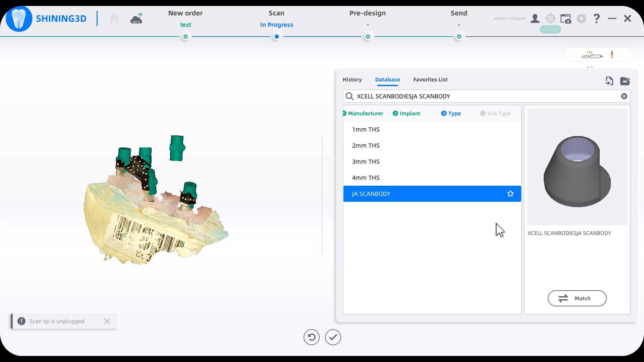Image resolution: width=644 pixels, height=362 pixels.
Task: Open the cloud connection icon
Action: pyautogui.click(x=137, y=18)
